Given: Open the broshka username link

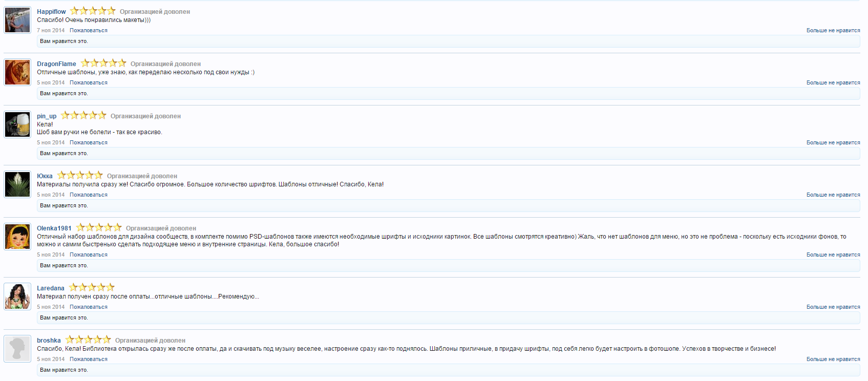Looking at the screenshot, I should (x=49, y=341).
